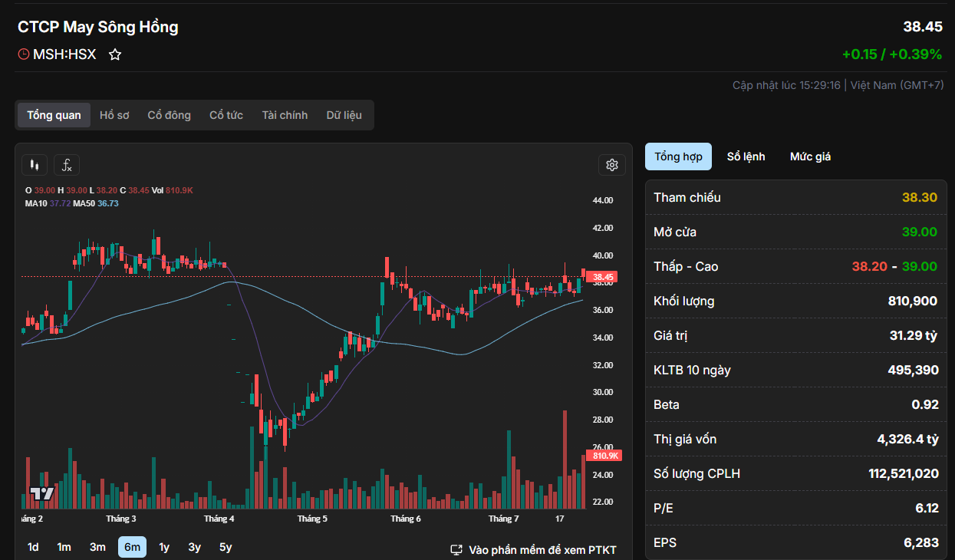The width and height of the screenshot is (955, 560).
Task: Open the Cổ đông tab
Action: (x=169, y=115)
